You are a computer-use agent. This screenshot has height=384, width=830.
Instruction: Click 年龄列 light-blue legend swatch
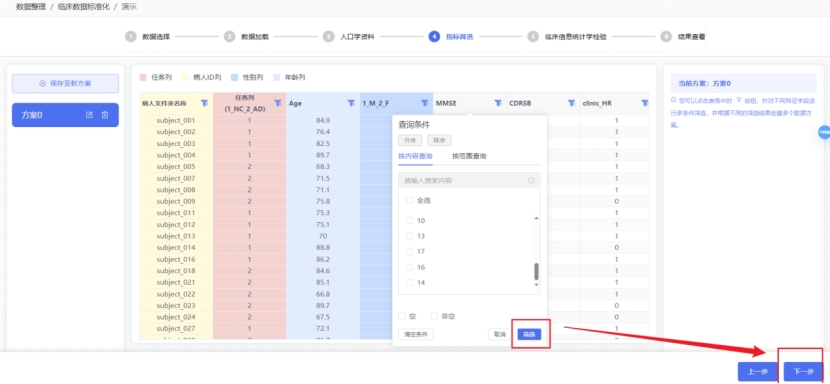(276, 77)
